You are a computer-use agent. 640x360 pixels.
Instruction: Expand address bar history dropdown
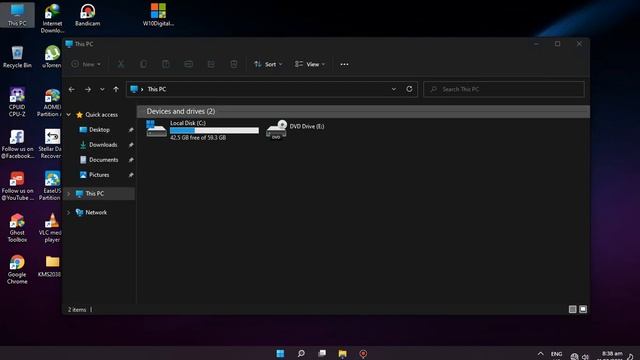[393, 89]
